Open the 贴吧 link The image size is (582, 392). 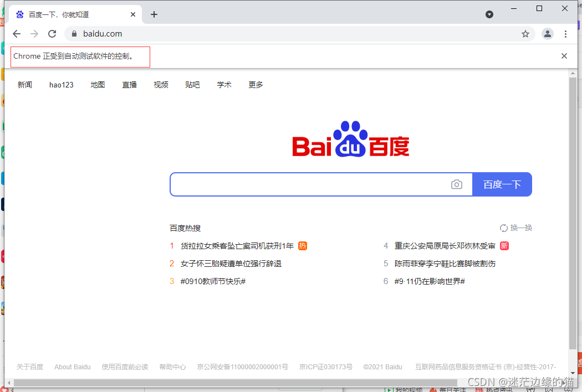193,85
